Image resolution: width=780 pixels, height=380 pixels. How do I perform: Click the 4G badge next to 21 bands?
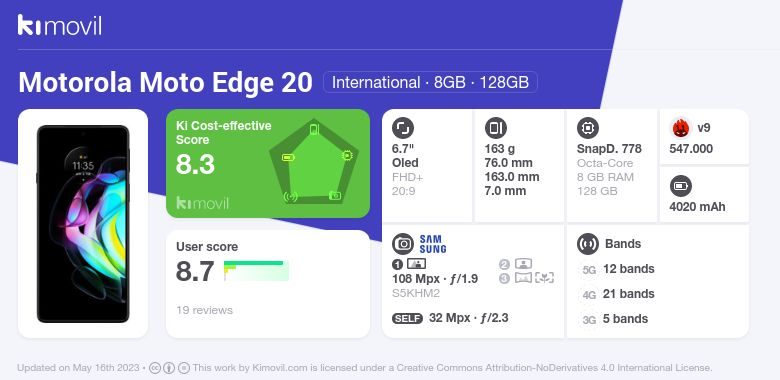coord(589,294)
